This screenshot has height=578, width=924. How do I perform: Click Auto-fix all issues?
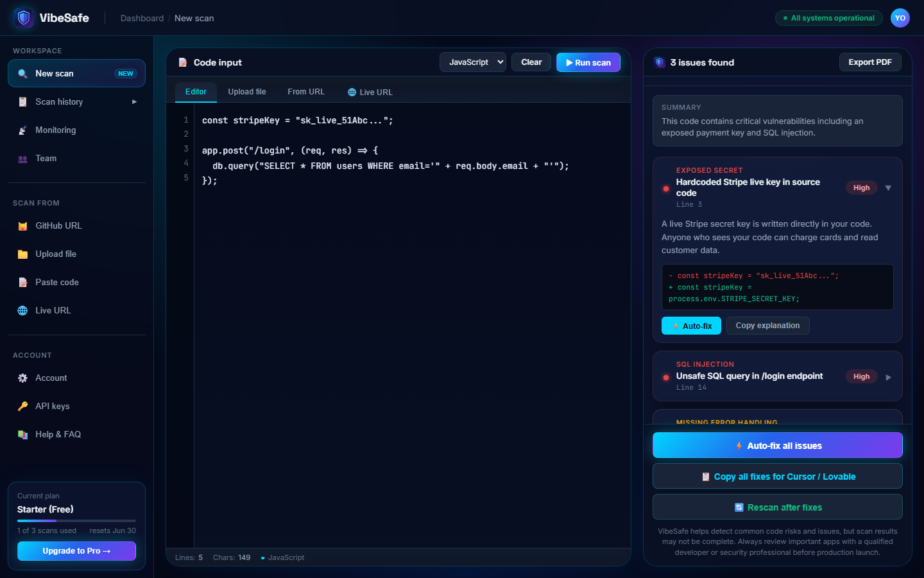[778, 445]
